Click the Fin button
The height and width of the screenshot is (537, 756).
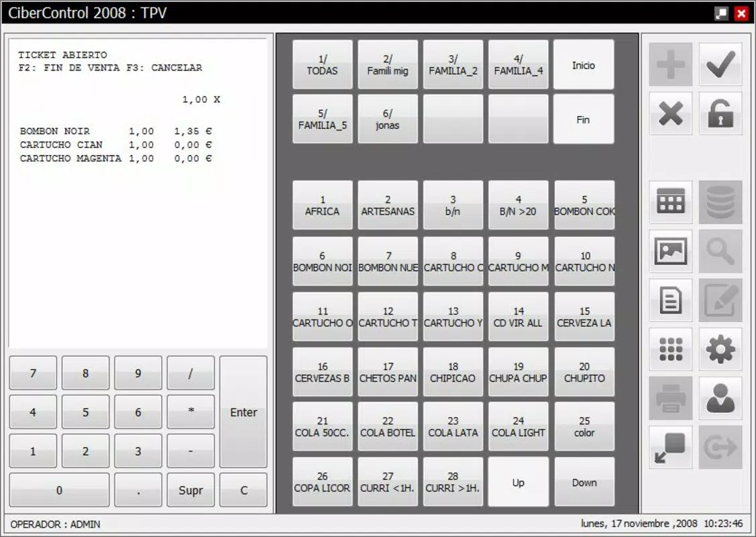tap(584, 119)
